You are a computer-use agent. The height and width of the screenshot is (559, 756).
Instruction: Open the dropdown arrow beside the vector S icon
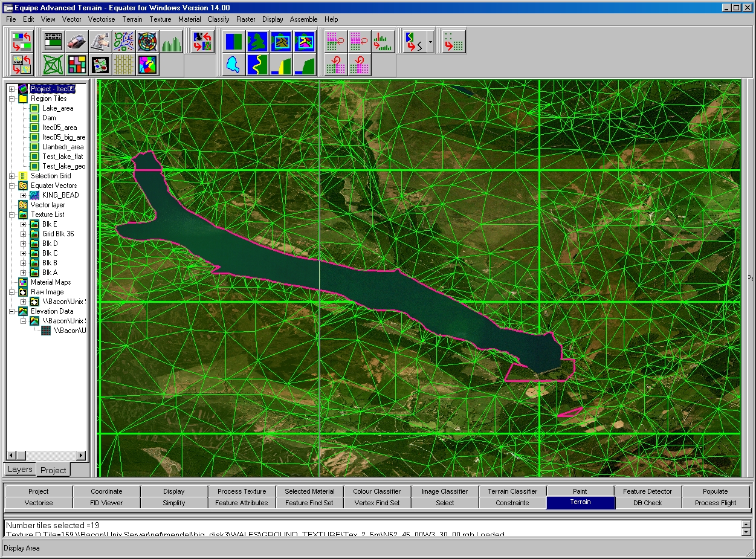click(430, 42)
